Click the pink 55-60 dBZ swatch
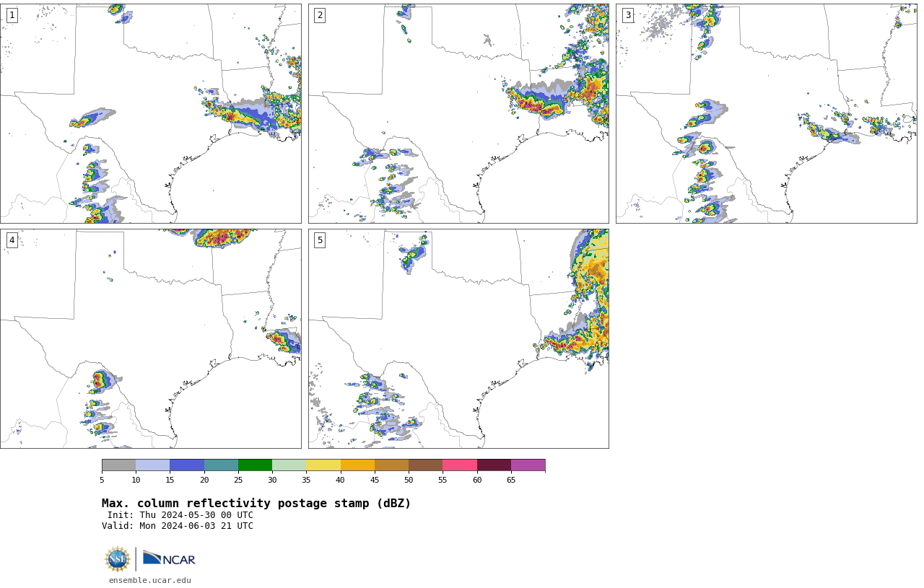Screen dimensions: 924x588 pos(460,465)
